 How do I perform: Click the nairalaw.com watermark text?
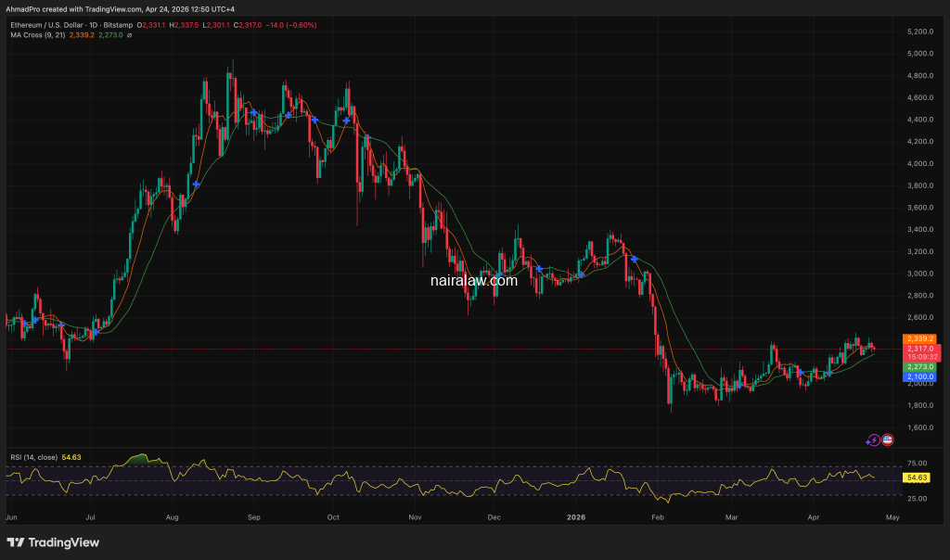pos(473,279)
